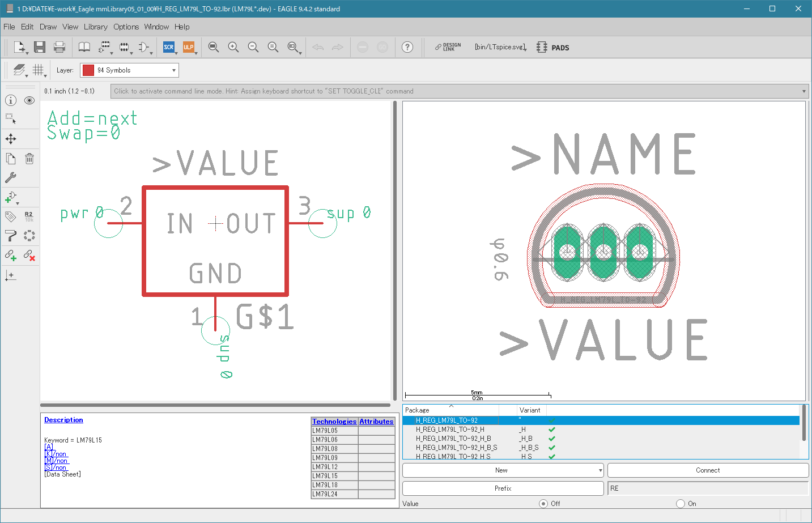Viewport: 812px width, 523px height.
Task: Expand the New variant dropdown arrow
Action: tap(600, 470)
